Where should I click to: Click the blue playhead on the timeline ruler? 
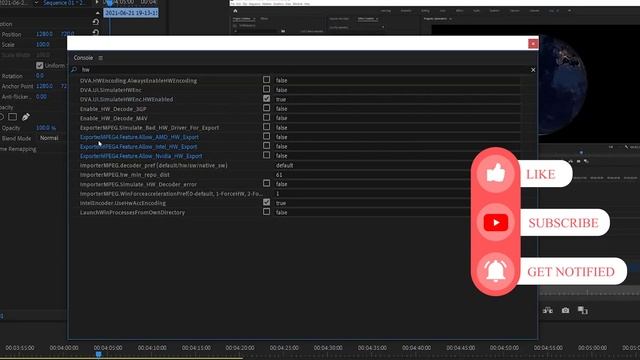coord(98,354)
